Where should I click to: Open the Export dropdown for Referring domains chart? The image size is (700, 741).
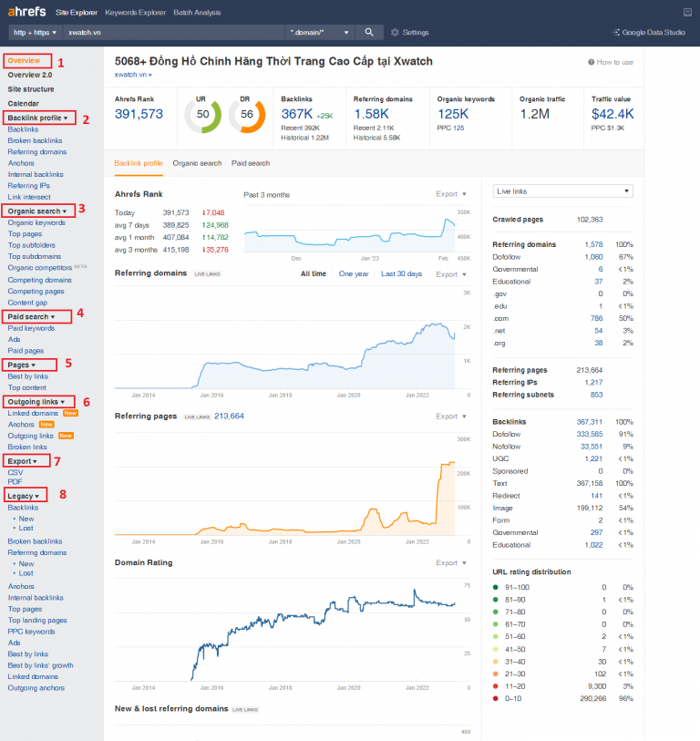coord(451,274)
